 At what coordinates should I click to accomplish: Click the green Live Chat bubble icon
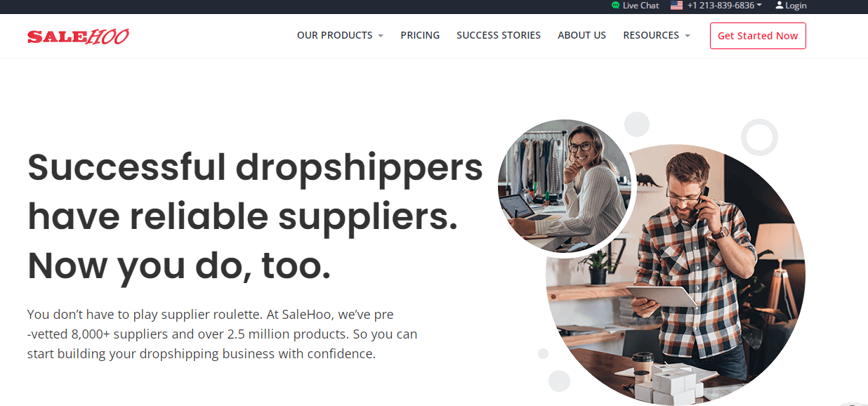[x=616, y=6]
